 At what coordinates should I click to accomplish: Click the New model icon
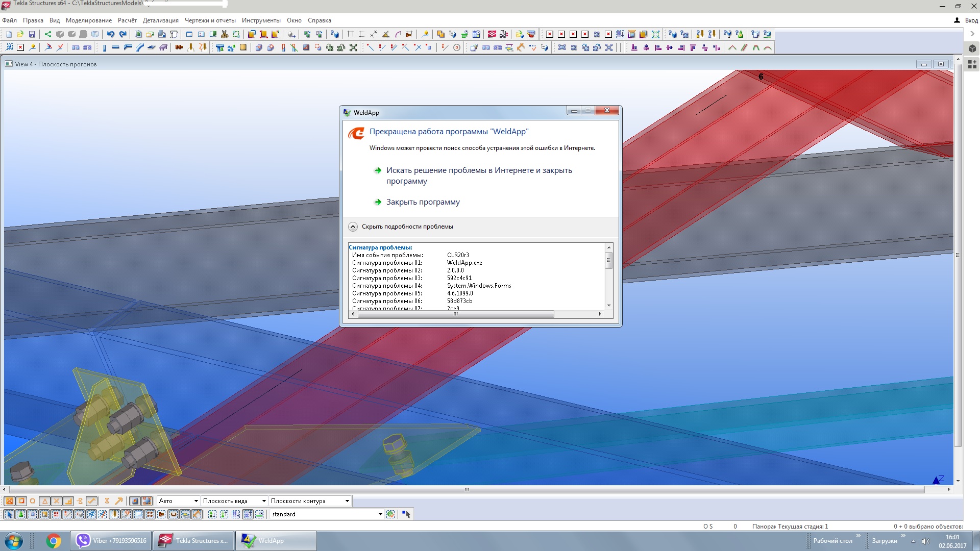[9, 34]
